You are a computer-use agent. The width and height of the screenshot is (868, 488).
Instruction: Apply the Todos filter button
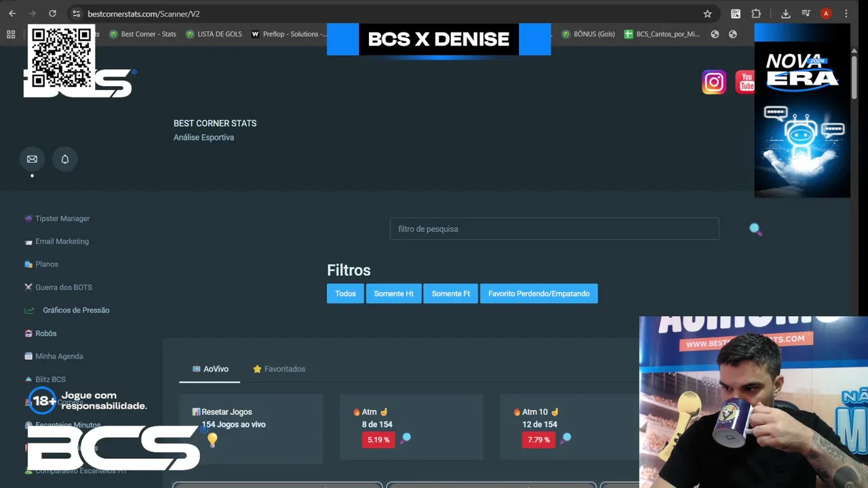(345, 293)
